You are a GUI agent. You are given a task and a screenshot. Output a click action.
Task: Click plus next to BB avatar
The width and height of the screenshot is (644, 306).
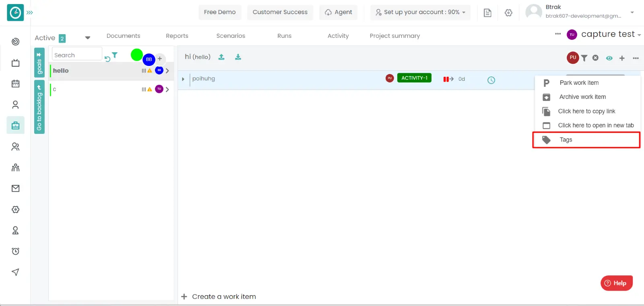coord(160,59)
